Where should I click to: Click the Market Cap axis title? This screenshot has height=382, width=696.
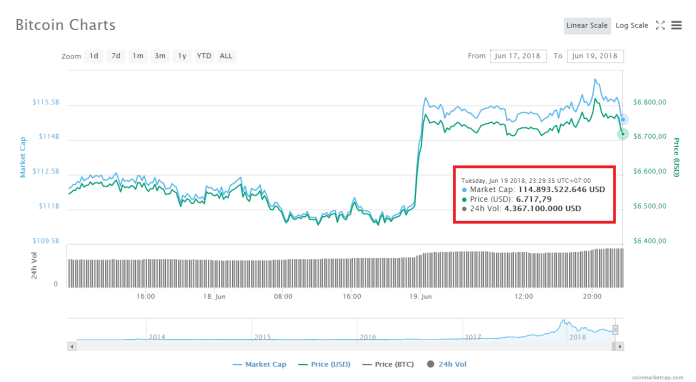[x=23, y=158]
